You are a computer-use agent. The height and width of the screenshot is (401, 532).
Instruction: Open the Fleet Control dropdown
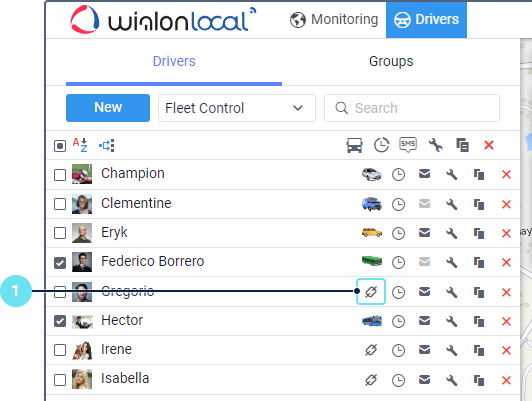point(237,108)
